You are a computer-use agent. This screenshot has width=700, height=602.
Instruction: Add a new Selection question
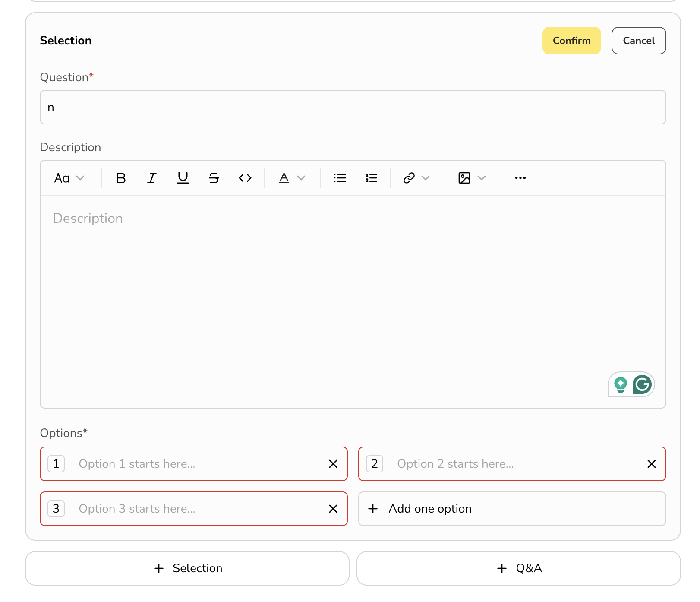(187, 568)
